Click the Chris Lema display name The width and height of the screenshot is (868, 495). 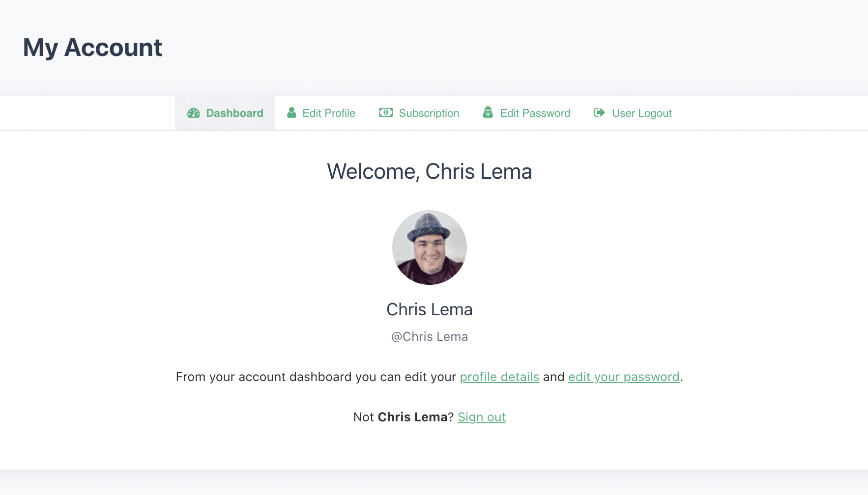(x=429, y=309)
